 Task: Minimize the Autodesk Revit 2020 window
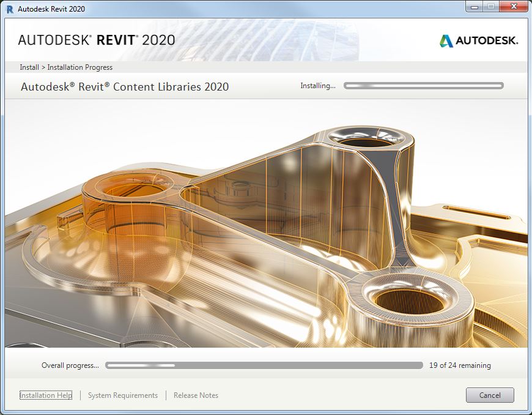pos(475,7)
